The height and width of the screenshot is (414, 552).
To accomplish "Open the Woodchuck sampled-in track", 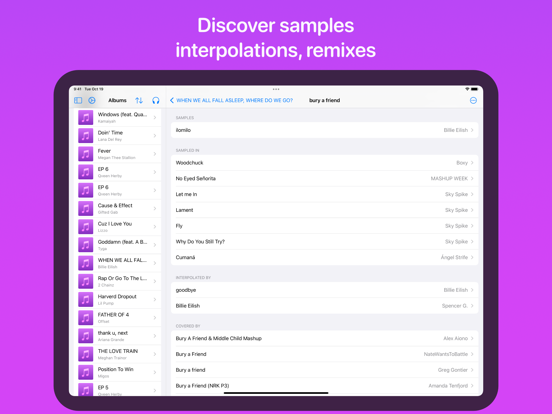I will point(324,163).
